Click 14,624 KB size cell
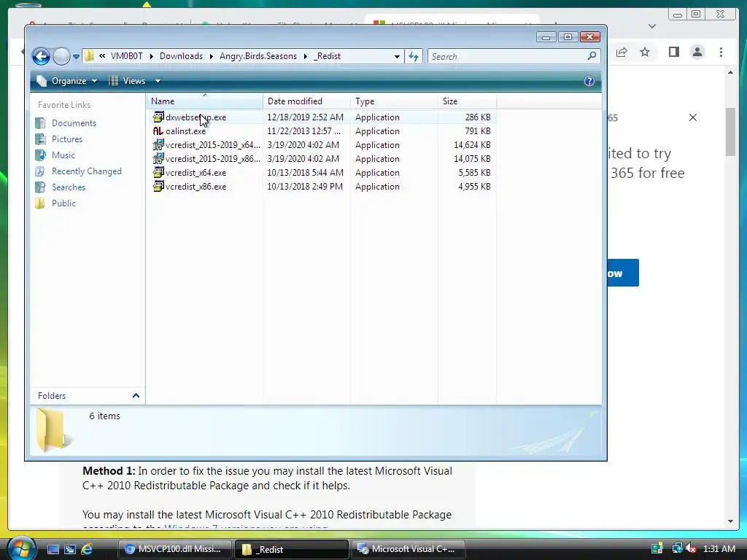 pyautogui.click(x=472, y=145)
